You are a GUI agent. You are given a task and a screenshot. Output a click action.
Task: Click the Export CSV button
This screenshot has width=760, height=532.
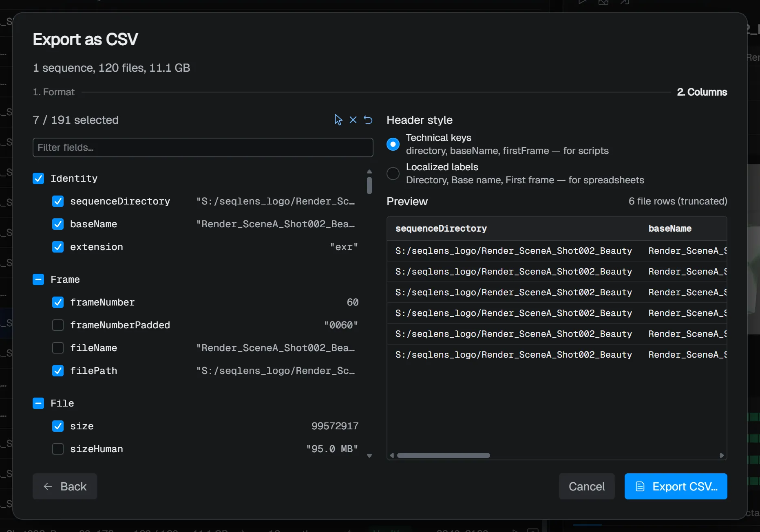pos(676,486)
